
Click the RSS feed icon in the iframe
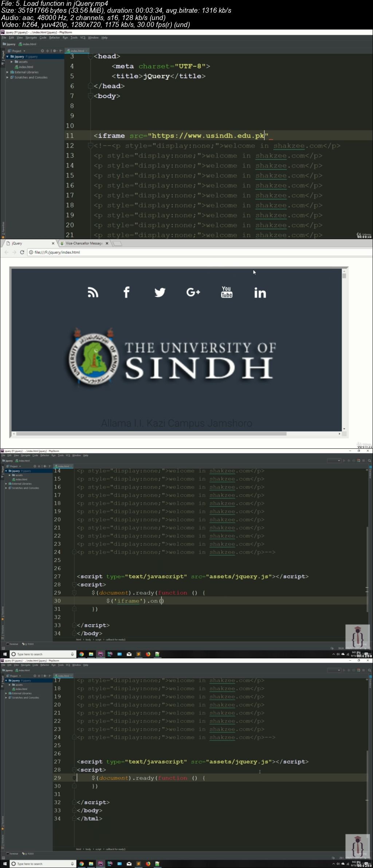click(x=93, y=292)
